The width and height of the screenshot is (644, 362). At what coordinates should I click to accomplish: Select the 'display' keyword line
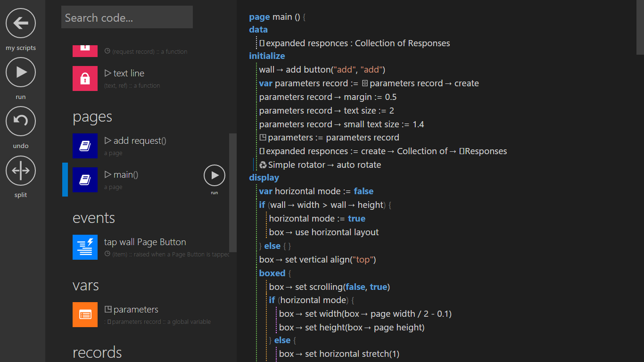264,178
